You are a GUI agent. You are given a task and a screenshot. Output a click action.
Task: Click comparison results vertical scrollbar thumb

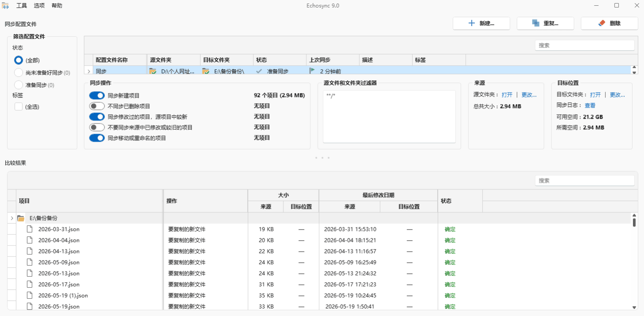click(x=634, y=222)
